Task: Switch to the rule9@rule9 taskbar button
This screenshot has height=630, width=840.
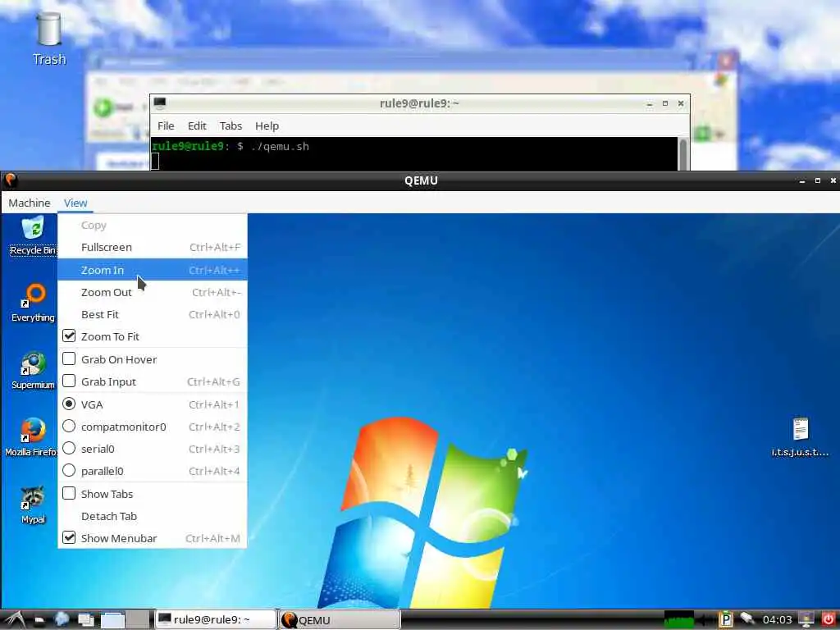Action: click(216, 620)
